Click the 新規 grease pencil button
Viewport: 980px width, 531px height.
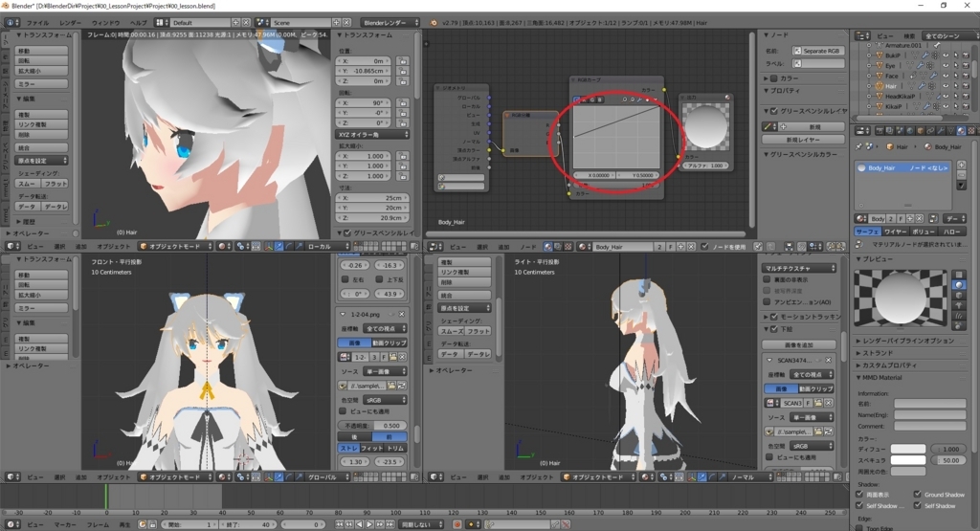pos(814,127)
